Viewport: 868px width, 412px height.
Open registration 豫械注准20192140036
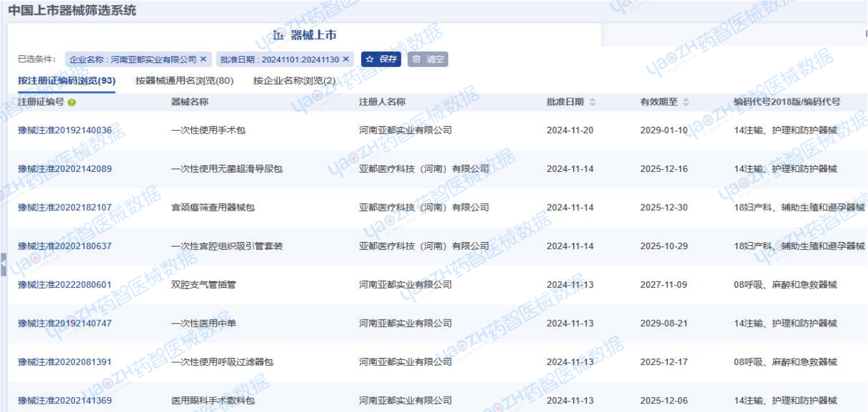tap(64, 130)
